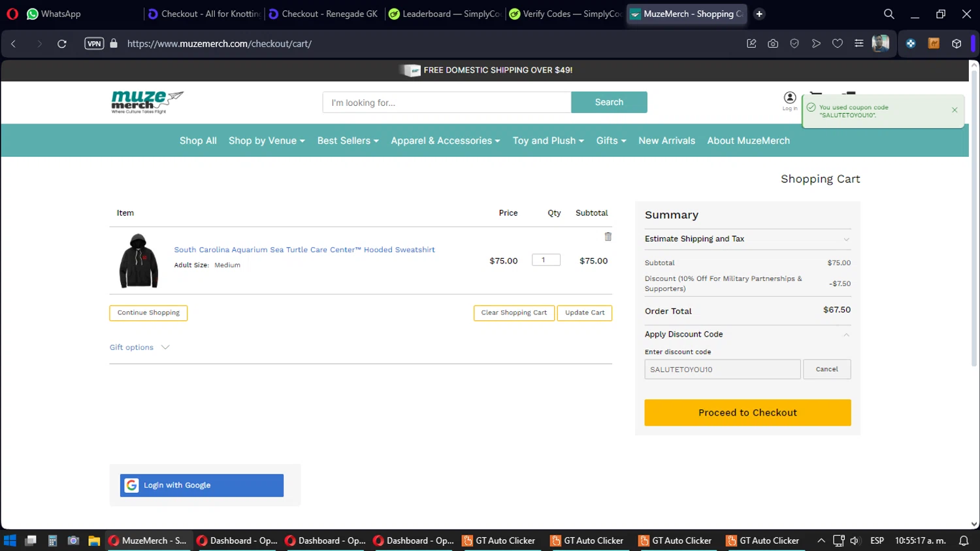
Task: Go back in browser history
Action: click(14, 44)
